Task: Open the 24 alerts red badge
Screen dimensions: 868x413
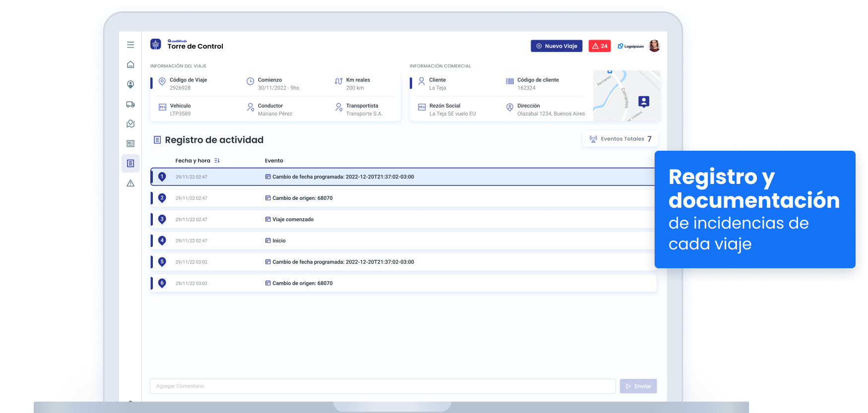Action: (600, 46)
